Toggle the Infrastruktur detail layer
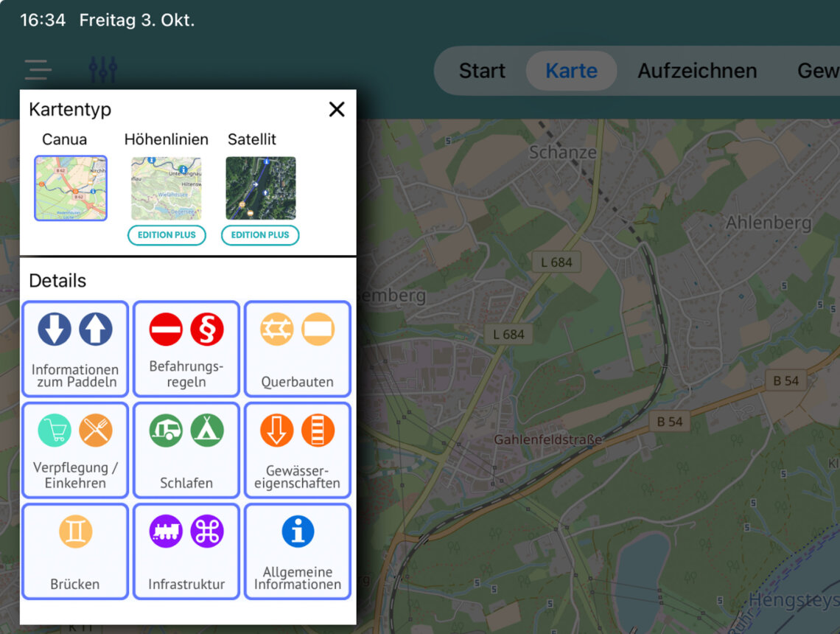The height and width of the screenshot is (634, 840). [186, 551]
